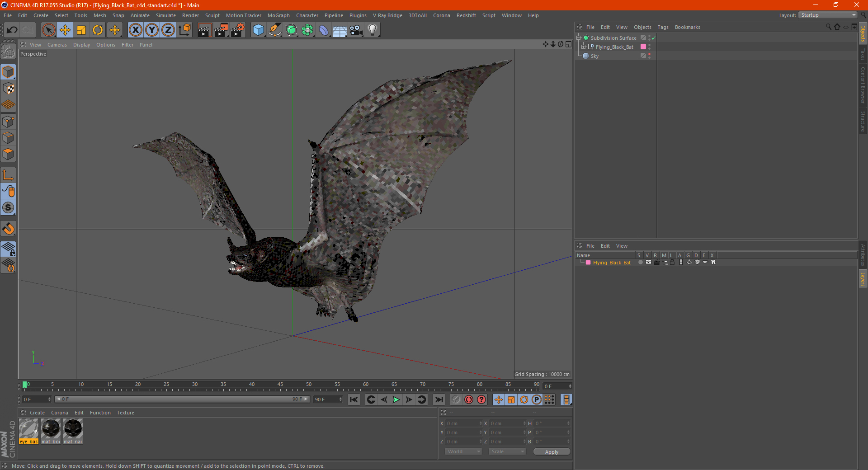The image size is (868, 470).
Task: Click the Locked Workplane icon
Action: pyautogui.click(x=8, y=249)
